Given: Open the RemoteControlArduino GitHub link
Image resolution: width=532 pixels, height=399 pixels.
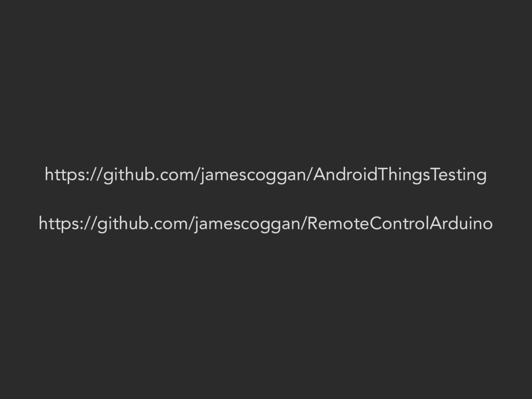Looking at the screenshot, I should [x=265, y=224].
